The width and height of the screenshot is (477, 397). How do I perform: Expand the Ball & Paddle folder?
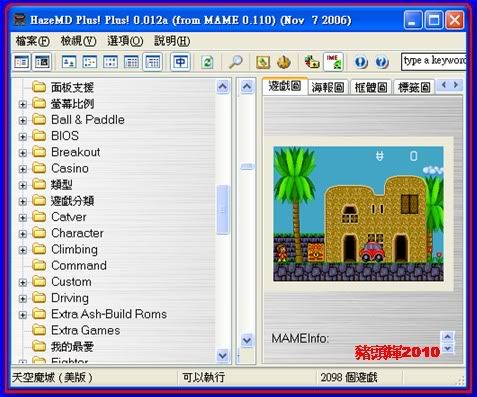(x=23, y=120)
